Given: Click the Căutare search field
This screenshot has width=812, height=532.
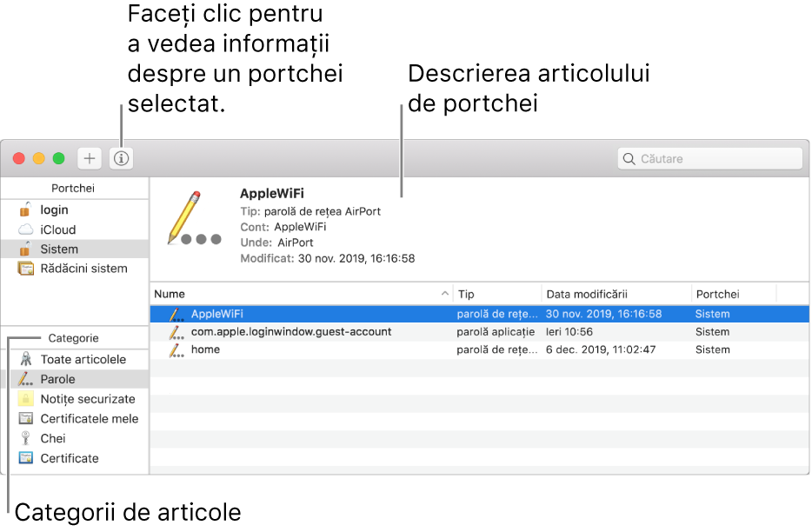Looking at the screenshot, I should coord(709,157).
